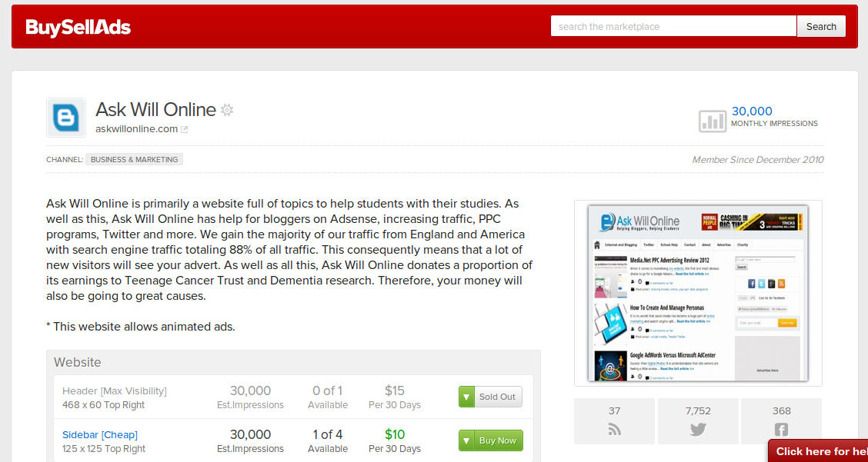Click the 30,000 monthly impressions number
868x462 pixels.
(752, 111)
